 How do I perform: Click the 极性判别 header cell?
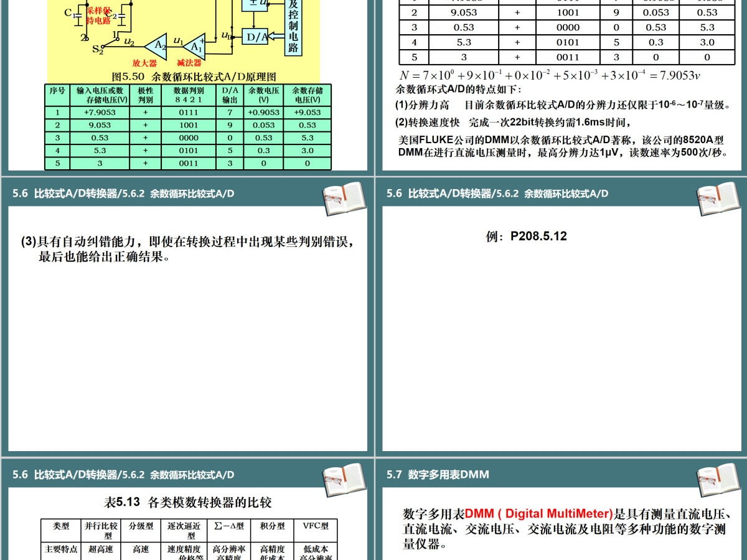(x=145, y=95)
